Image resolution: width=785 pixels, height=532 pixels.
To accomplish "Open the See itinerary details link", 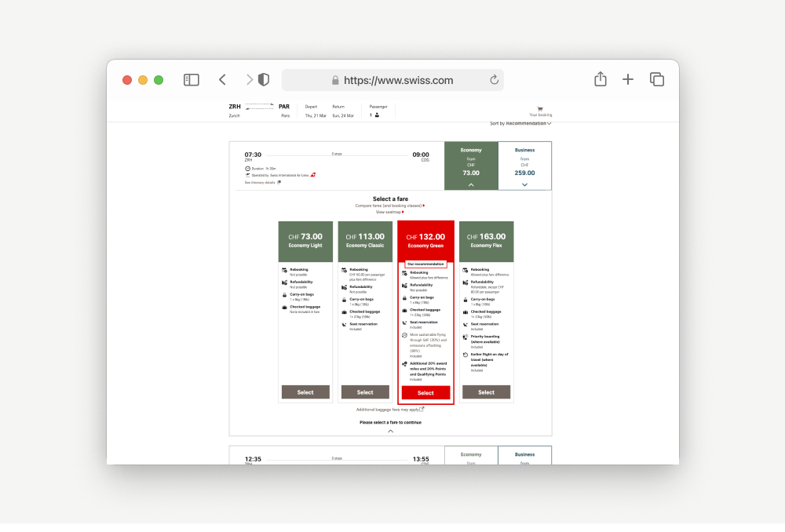I will tap(260, 183).
